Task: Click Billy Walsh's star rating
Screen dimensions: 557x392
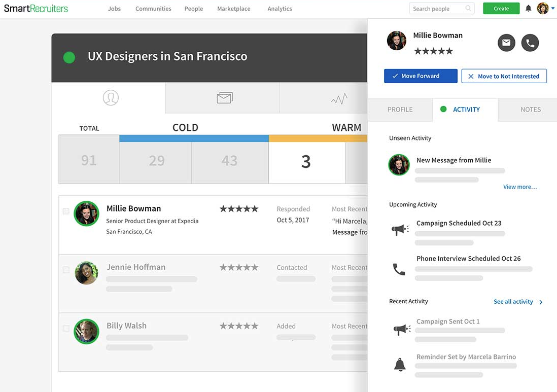Action: (239, 326)
